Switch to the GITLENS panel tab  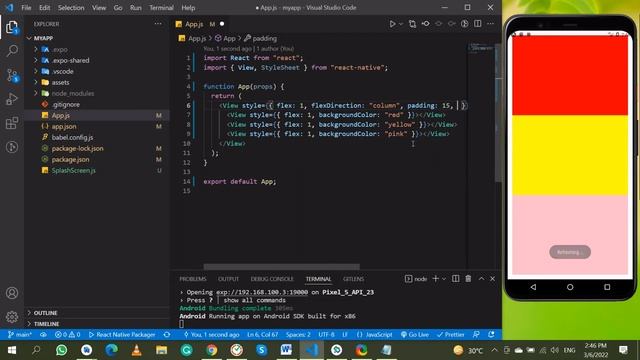click(353, 279)
